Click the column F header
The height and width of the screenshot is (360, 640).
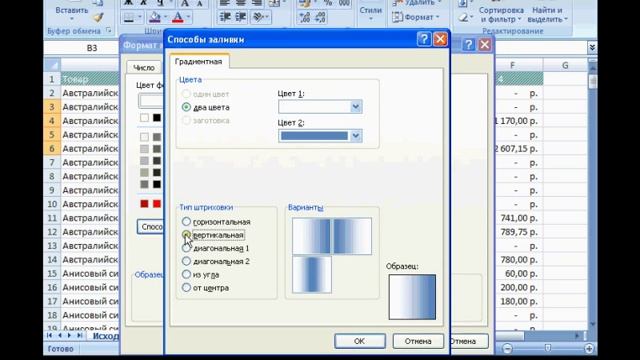point(518,65)
